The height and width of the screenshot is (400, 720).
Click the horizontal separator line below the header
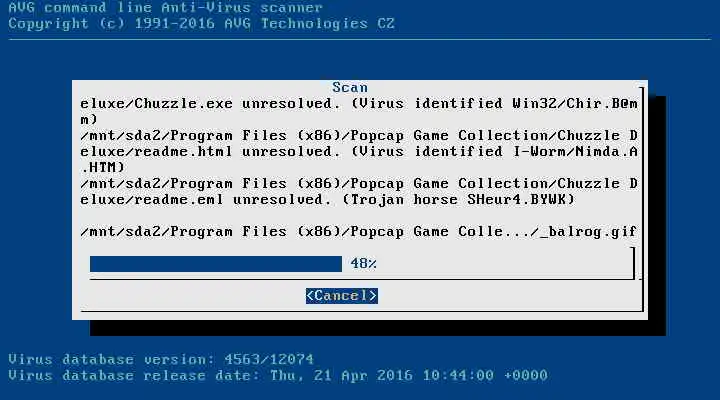coord(360,39)
